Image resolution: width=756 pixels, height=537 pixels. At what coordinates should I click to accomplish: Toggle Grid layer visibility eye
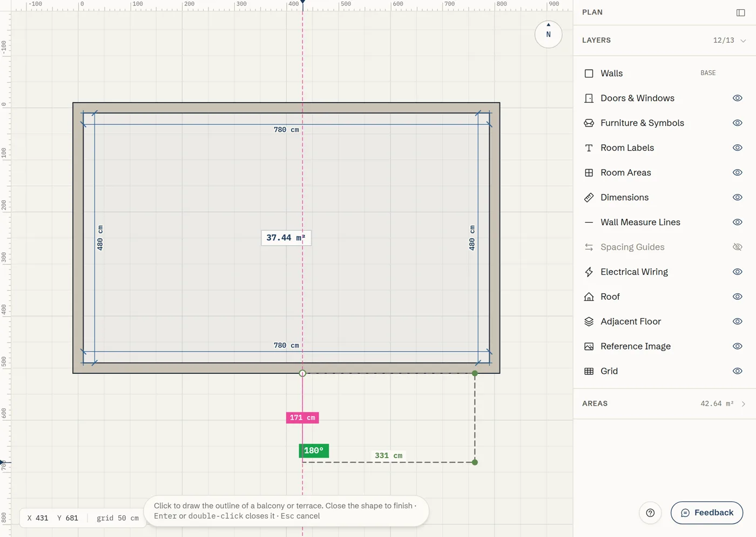click(738, 372)
